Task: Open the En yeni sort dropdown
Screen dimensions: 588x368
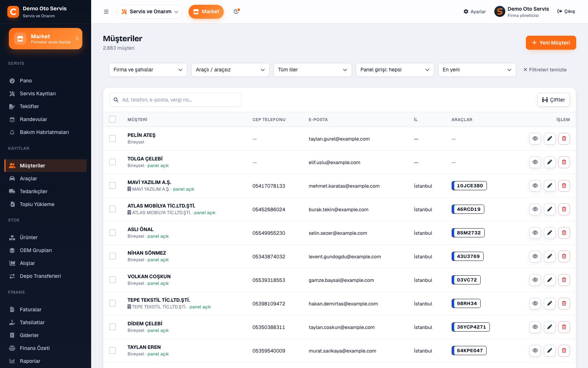Action: pos(477,70)
